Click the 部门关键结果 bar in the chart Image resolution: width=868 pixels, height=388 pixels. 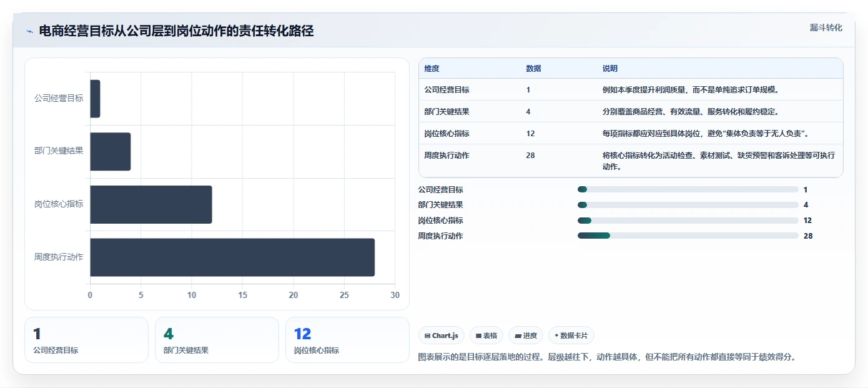pyautogui.click(x=111, y=151)
